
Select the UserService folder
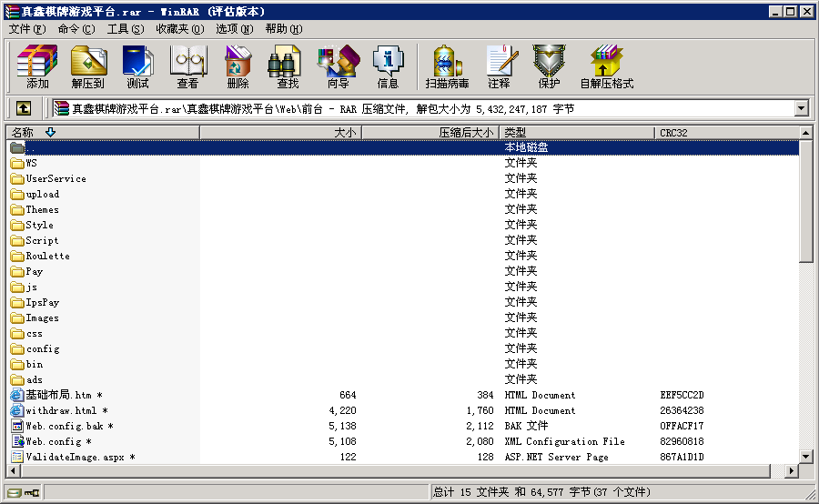[56, 179]
